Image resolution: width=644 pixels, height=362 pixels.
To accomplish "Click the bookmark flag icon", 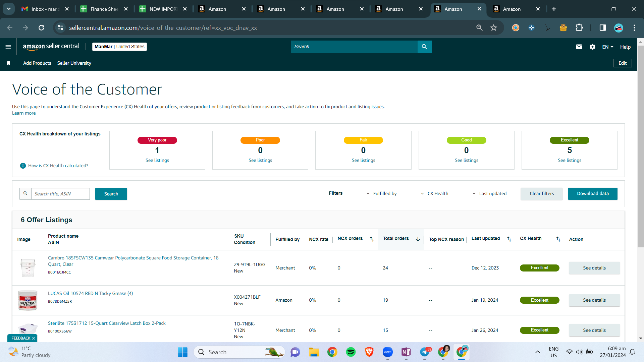I will tap(9, 63).
